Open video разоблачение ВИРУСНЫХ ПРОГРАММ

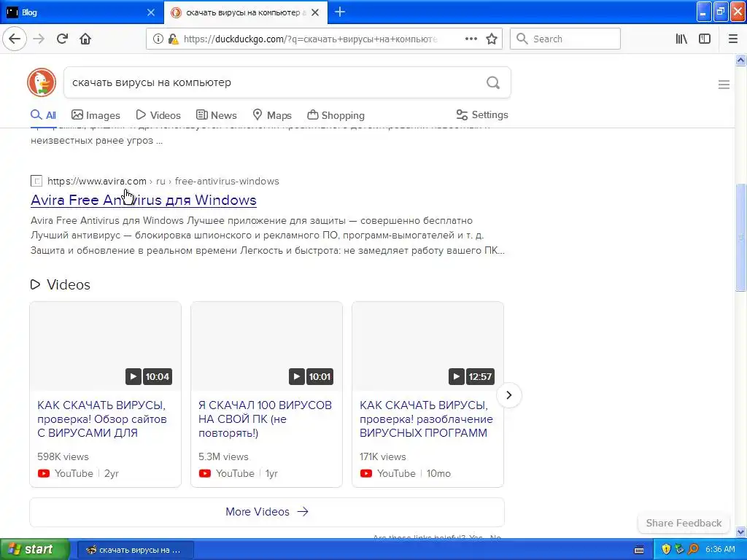(426, 419)
